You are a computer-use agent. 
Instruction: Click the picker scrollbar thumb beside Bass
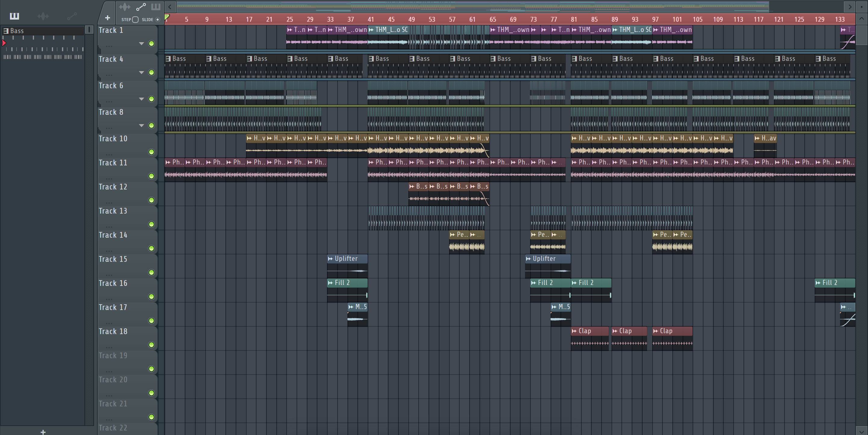[89, 30]
